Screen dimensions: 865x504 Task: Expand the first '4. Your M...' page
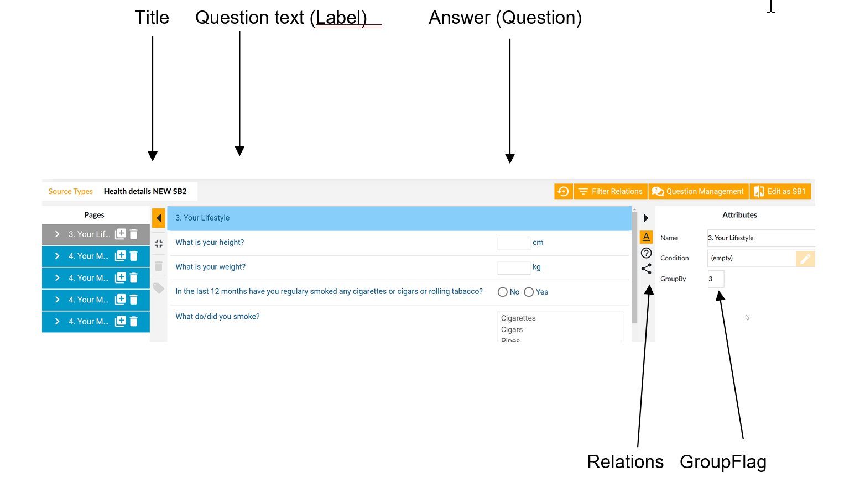tap(57, 256)
